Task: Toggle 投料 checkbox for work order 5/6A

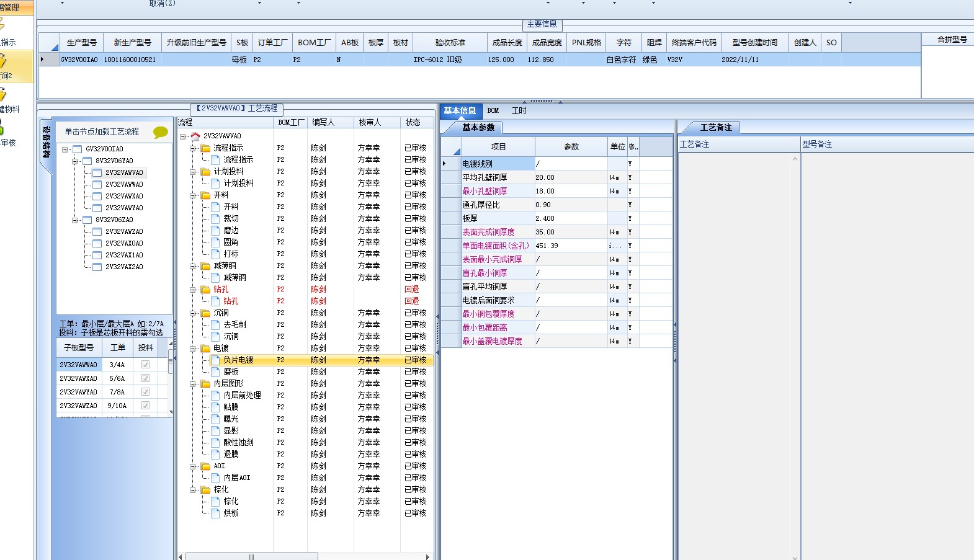Action: tap(145, 378)
